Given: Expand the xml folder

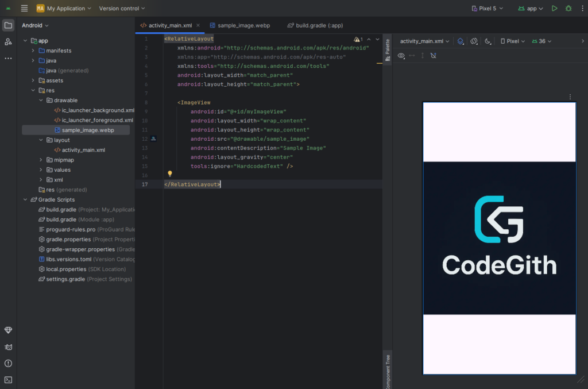Looking at the screenshot, I should [41, 180].
